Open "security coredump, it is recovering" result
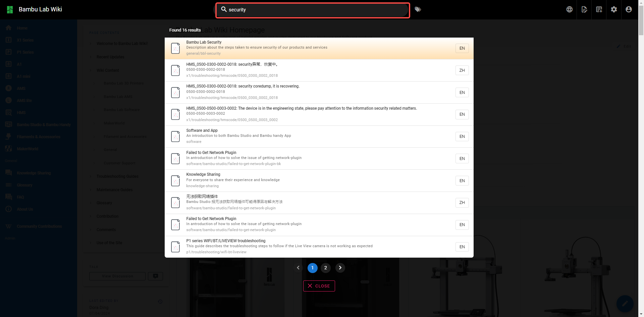Image resolution: width=644 pixels, height=317 pixels. [319, 93]
